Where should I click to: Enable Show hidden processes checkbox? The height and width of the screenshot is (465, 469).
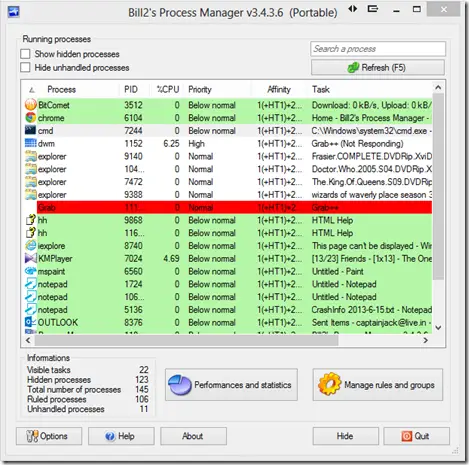(x=25, y=54)
